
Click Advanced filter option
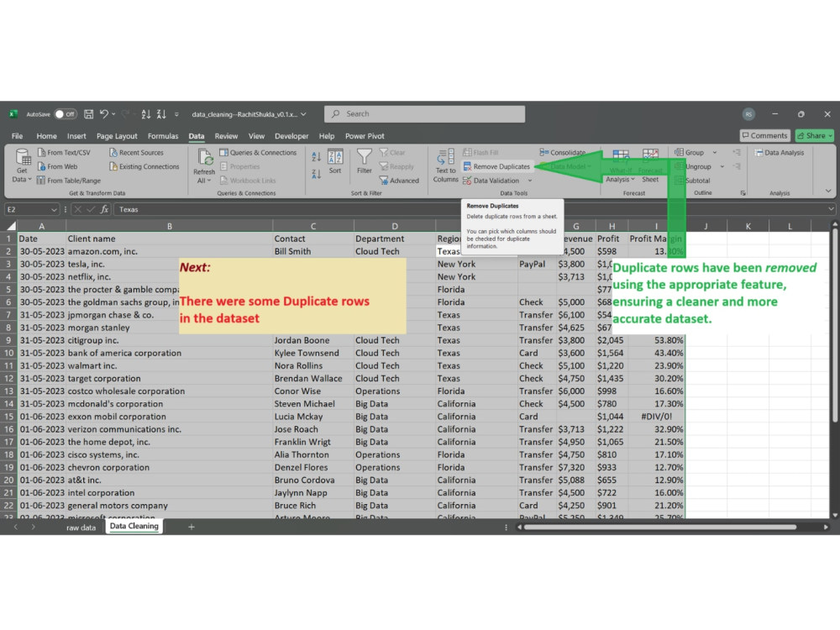coord(399,181)
